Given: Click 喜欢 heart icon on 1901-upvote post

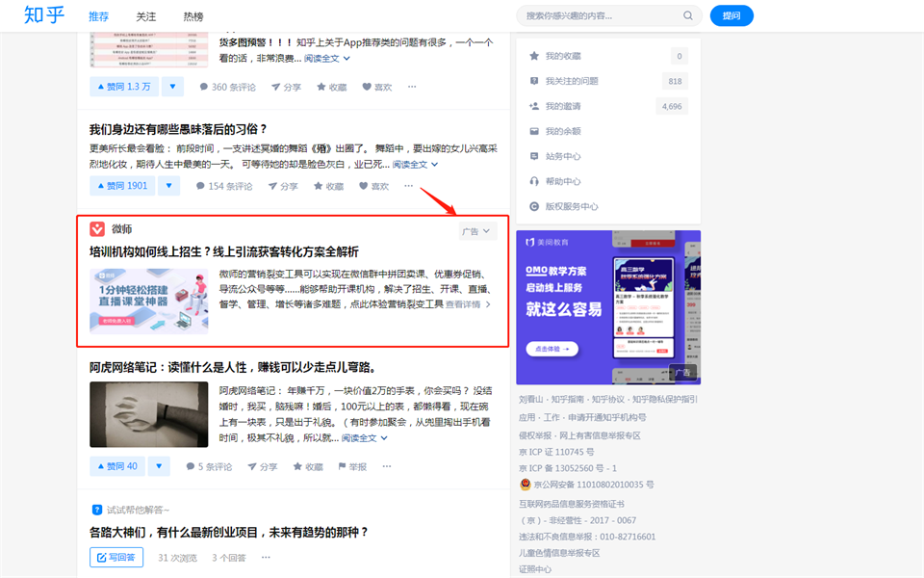Looking at the screenshot, I should 373,186.
